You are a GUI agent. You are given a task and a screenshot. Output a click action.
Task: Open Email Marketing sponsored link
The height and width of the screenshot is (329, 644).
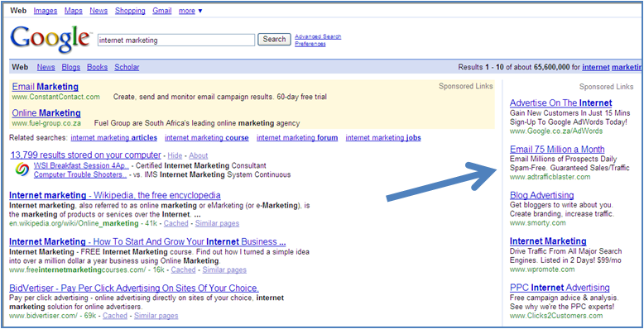(x=46, y=87)
